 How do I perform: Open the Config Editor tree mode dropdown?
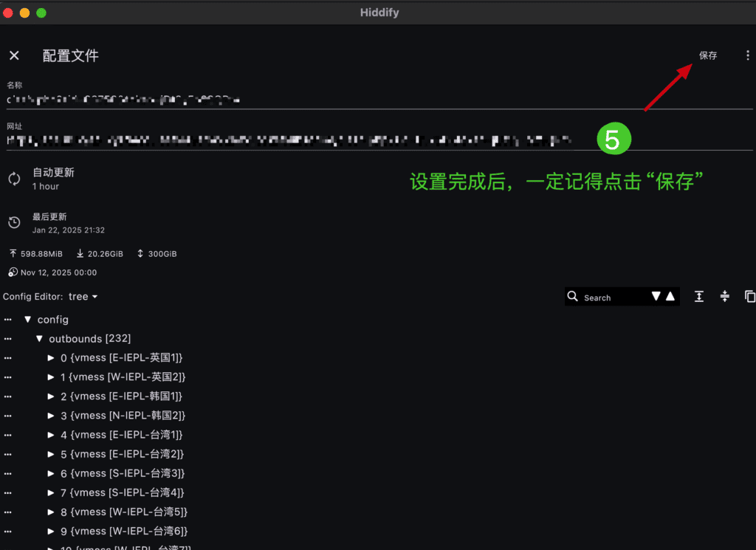[x=83, y=297]
